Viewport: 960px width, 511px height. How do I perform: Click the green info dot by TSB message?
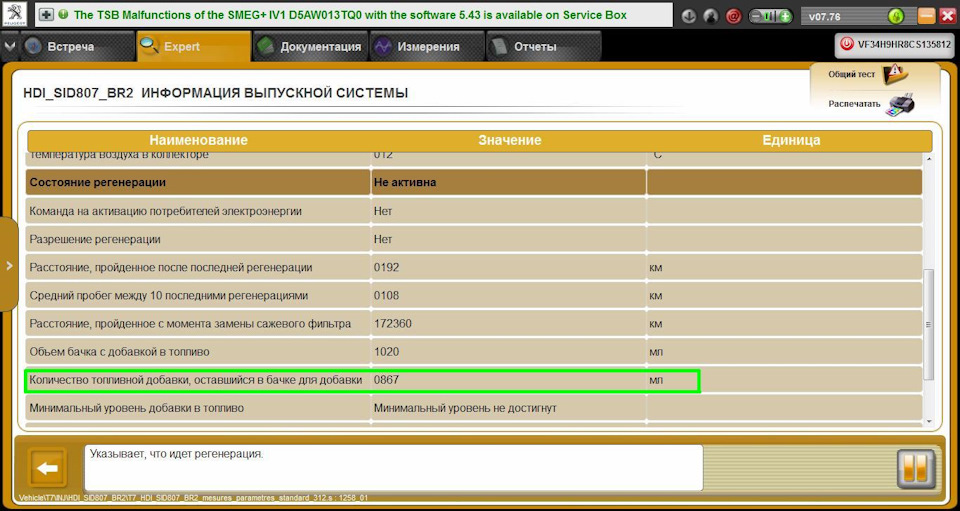tap(64, 14)
